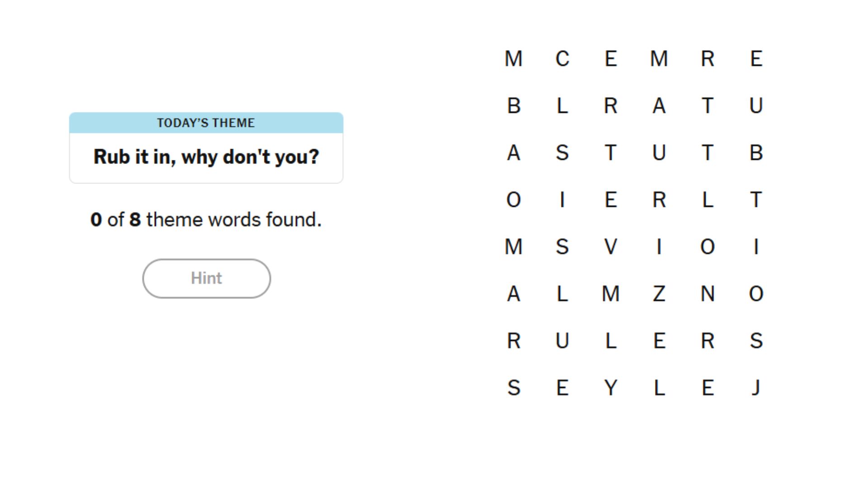
Task: Tap the bottom-left corner letter S
Action: (x=514, y=388)
